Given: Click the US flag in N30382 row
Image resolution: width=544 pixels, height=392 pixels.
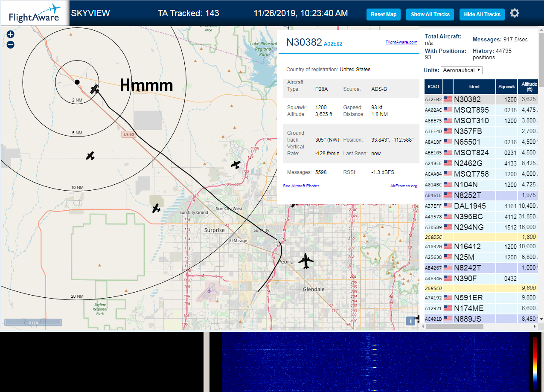Looking at the screenshot, I should [448, 99].
